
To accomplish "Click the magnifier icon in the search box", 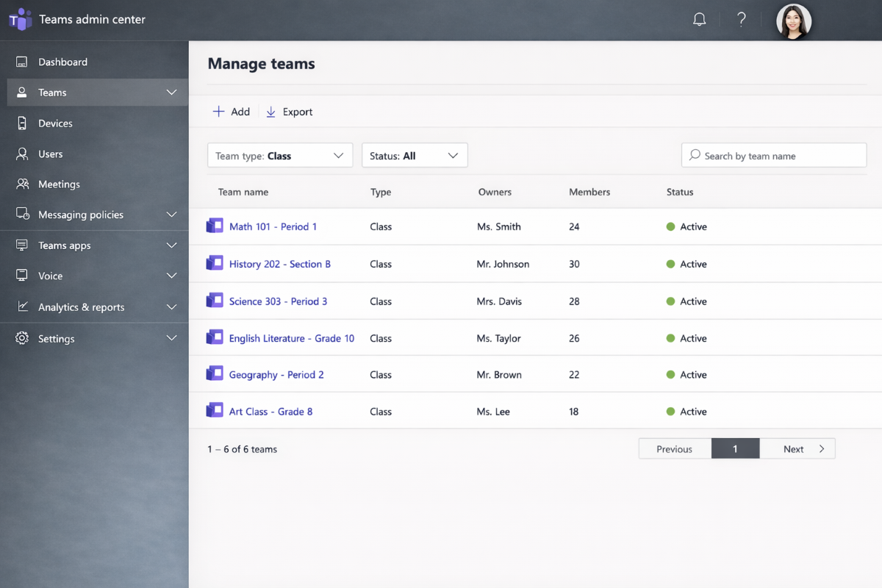I will [x=695, y=155].
